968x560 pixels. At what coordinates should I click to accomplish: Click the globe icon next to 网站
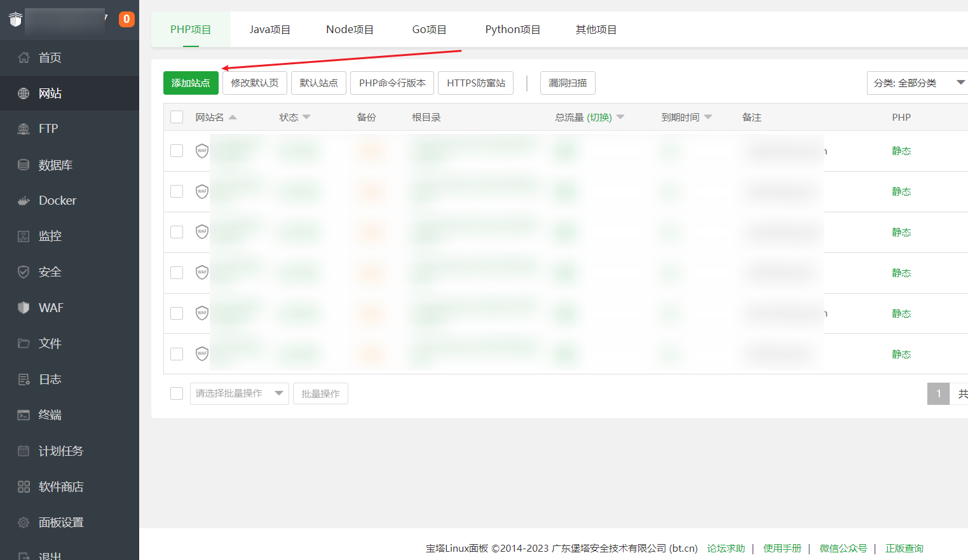point(24,93)
